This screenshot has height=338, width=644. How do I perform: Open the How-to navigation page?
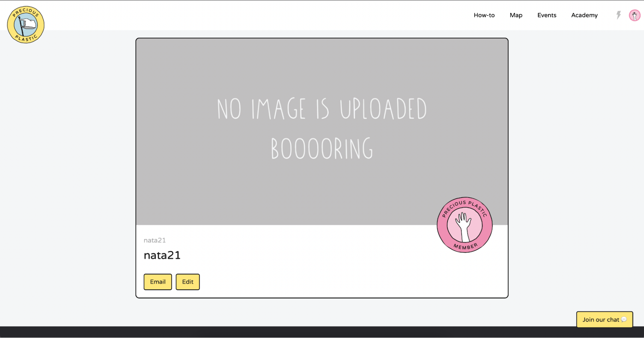coord(484,15)
